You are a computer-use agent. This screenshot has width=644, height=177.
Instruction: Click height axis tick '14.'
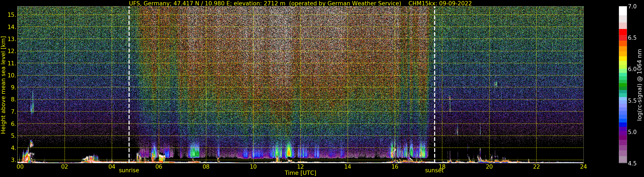click(x=12, y=27)
